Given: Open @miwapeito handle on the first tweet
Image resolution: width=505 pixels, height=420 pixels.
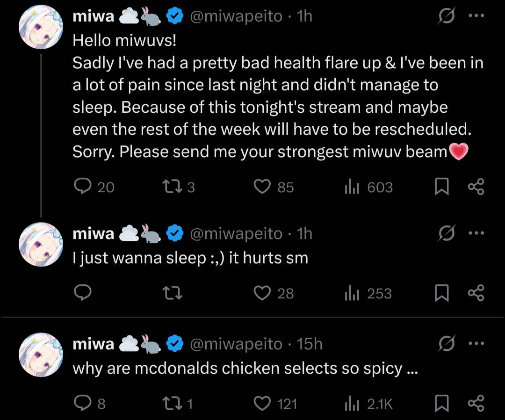Looking at the screenshot, I should 236,16.
